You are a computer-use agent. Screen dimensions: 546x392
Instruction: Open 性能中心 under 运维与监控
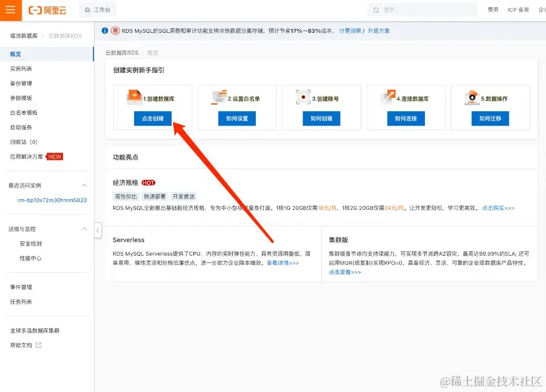coord(31,258)
